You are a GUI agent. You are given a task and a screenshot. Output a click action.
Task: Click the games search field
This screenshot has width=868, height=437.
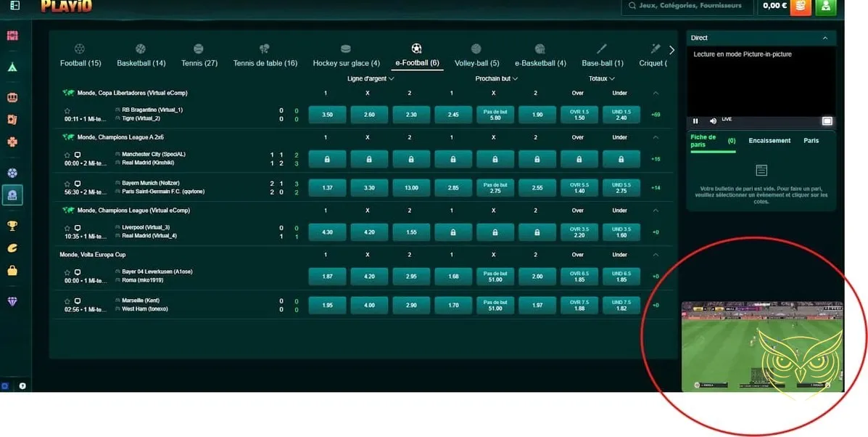[689, 6]
